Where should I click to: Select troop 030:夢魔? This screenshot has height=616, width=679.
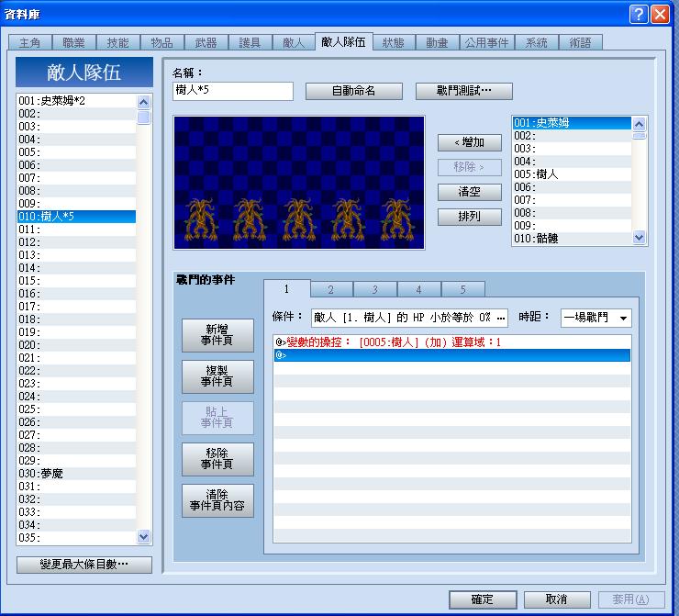pos(77,474)
